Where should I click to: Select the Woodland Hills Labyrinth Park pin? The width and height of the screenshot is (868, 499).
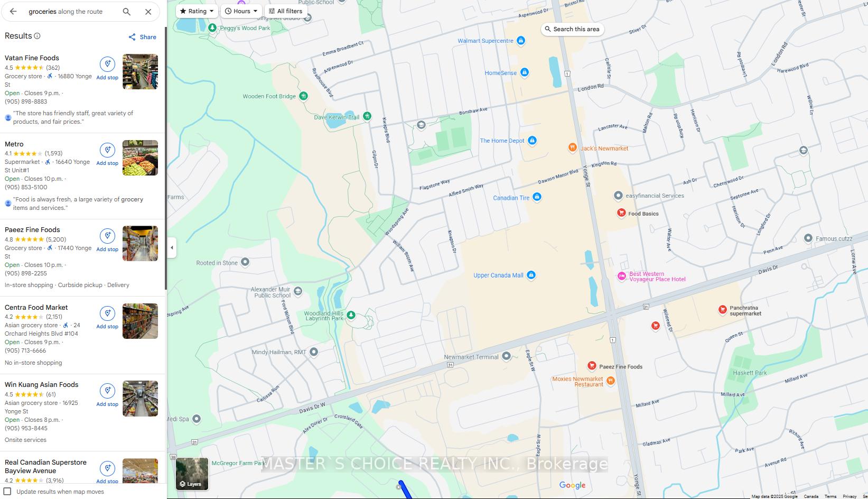point(351,316)
